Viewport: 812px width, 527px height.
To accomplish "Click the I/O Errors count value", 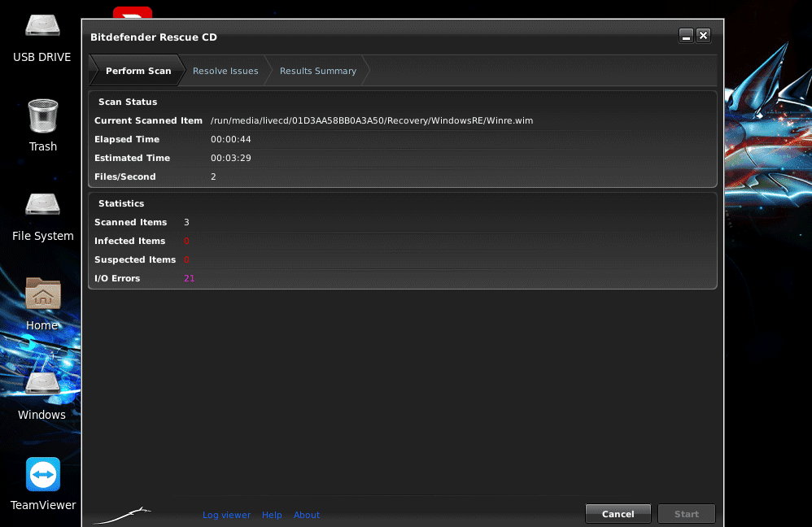I will click(189, 278).
